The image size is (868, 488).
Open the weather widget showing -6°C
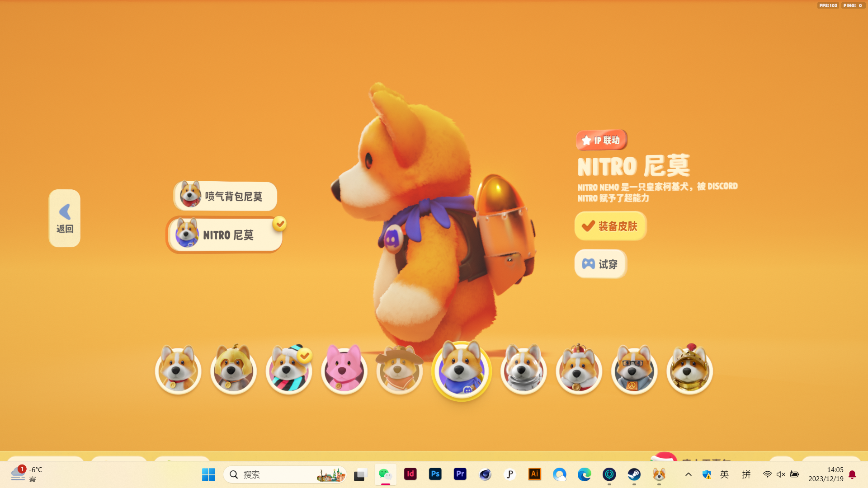27,474
